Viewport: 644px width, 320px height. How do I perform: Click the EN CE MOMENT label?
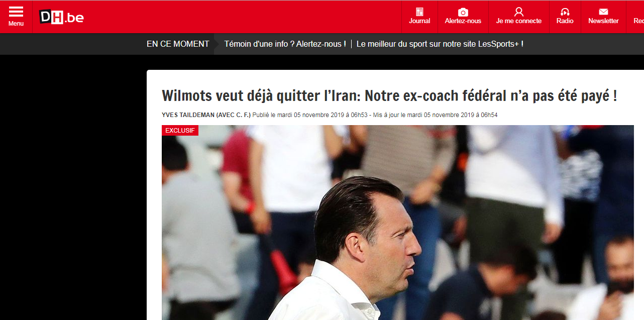click(x=178, y=44)
